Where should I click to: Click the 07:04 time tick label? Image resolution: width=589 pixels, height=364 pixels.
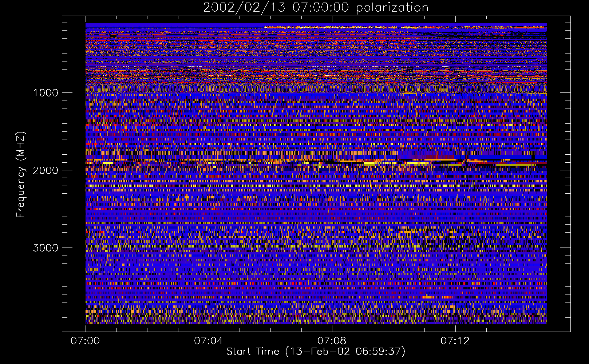pos(209,341)
